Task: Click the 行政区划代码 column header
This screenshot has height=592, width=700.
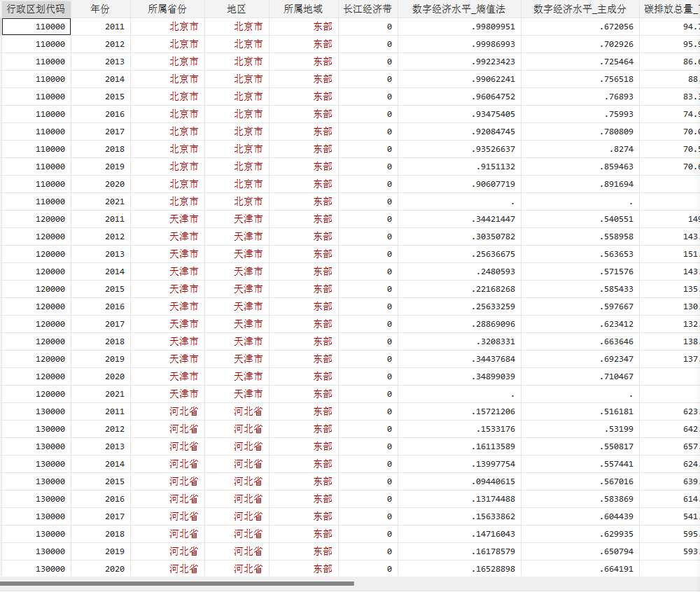Action: pos(36,9)
